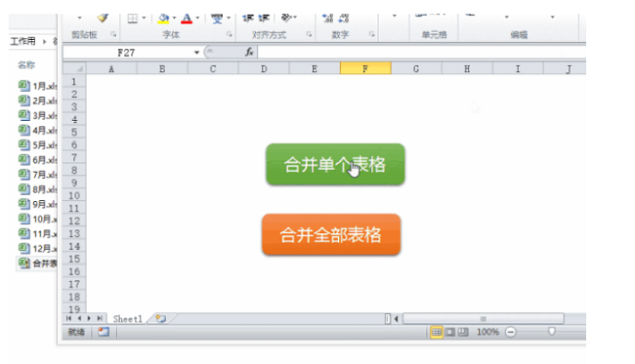Switch to Page Layout view in status bar
Image resolution: width=635 pixels, height=364 pixels.
pyautogui.click(x=450, y=332)
